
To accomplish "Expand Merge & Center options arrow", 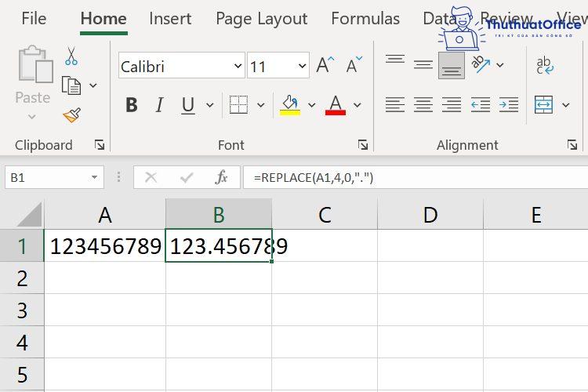I will coord(566,105).
